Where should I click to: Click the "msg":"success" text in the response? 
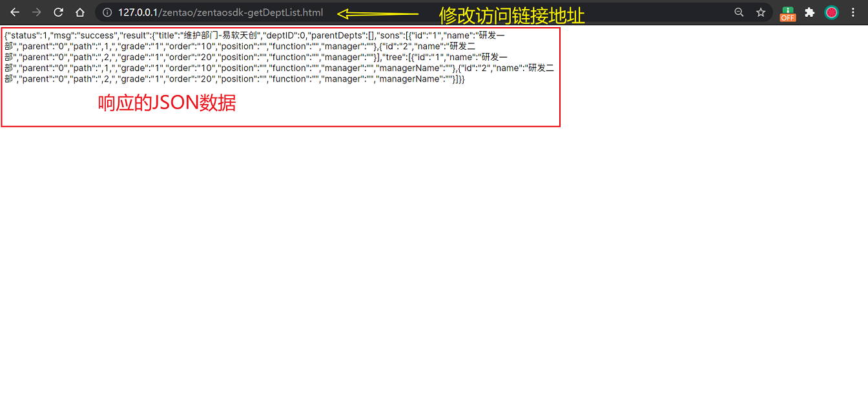(85, 36)
